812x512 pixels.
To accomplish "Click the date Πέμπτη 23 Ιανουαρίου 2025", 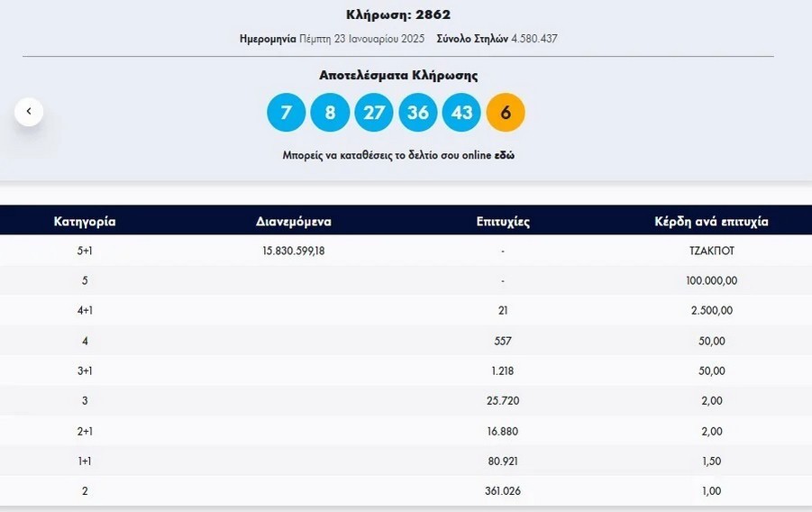I will coord(361,39).
